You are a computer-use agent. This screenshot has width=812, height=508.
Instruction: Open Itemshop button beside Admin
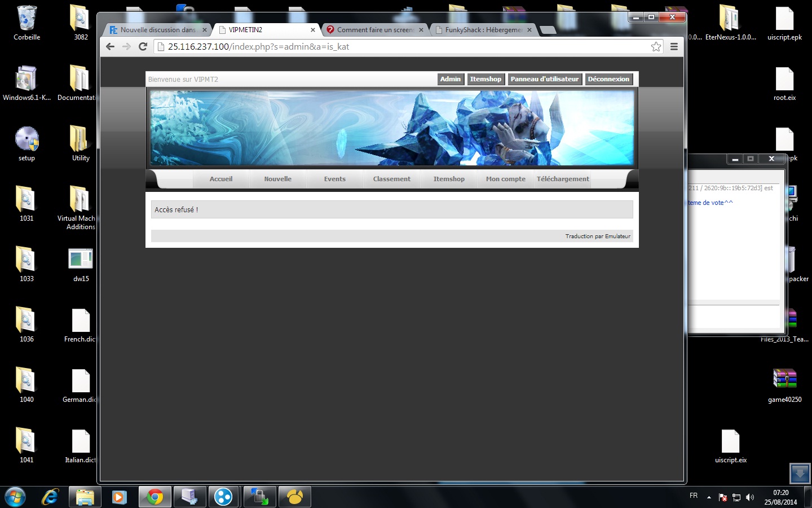point(486,79)
